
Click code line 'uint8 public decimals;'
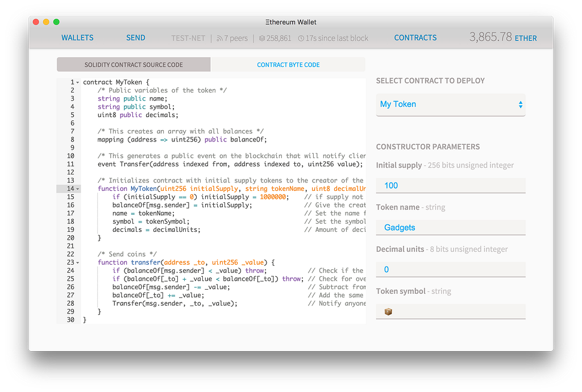[x=138, y=115]
